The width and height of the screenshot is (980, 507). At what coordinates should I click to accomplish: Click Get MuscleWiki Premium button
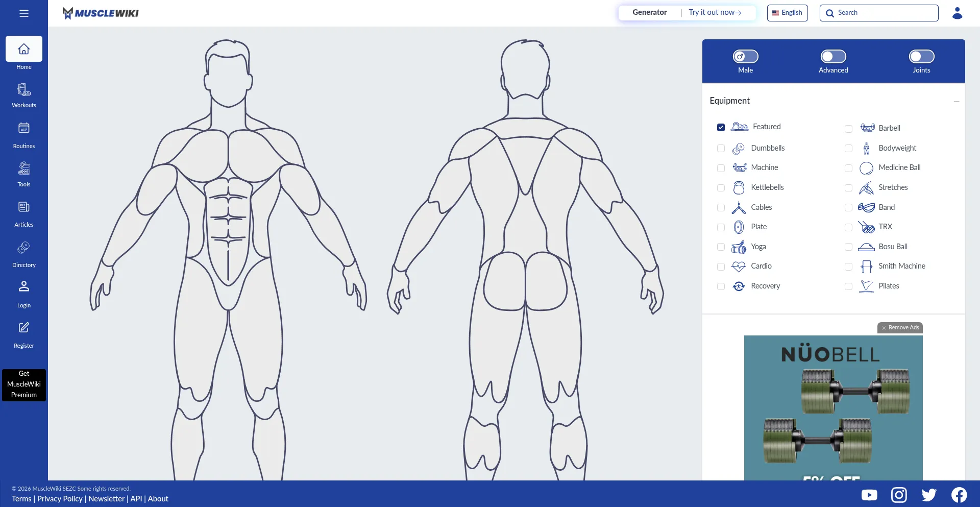(x=24, y=384)
